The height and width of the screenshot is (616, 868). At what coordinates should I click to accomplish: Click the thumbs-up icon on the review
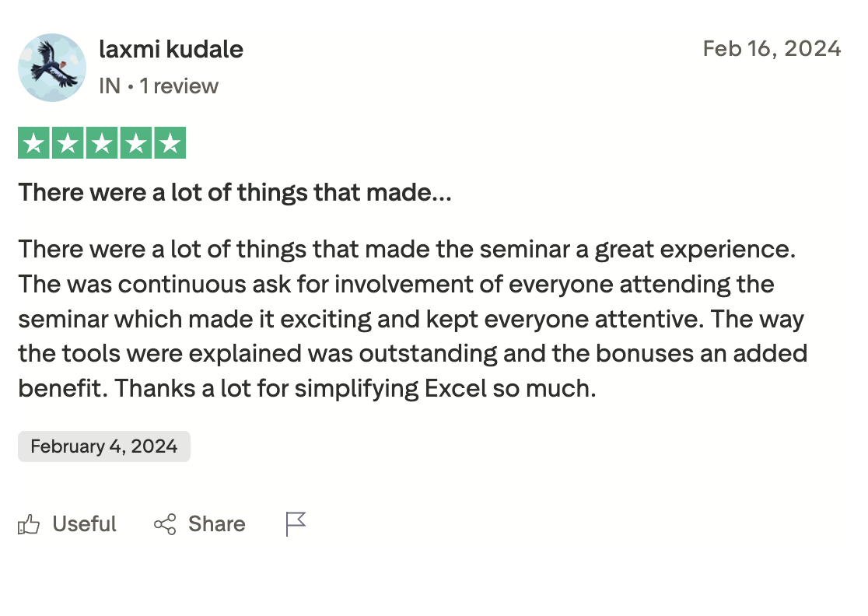29,525
